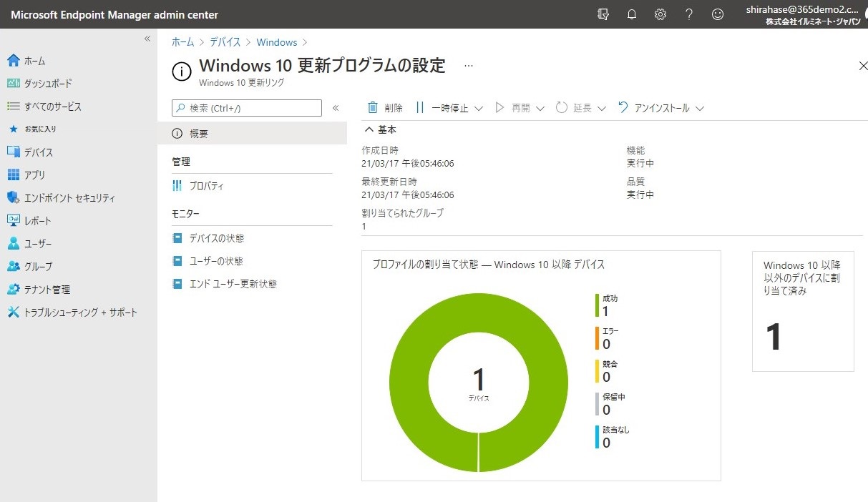Click the gray 保留中 legend swatch

click(x=597, y=403)
